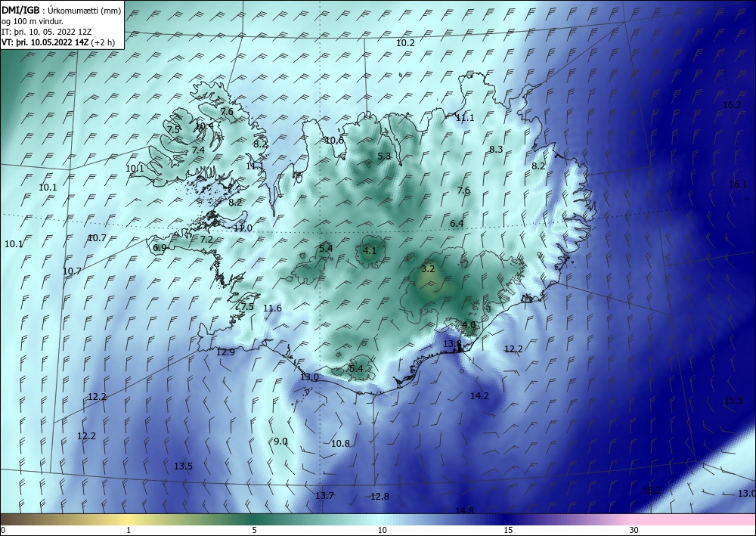Click the 10.2 value at top of map

[405, 43]
